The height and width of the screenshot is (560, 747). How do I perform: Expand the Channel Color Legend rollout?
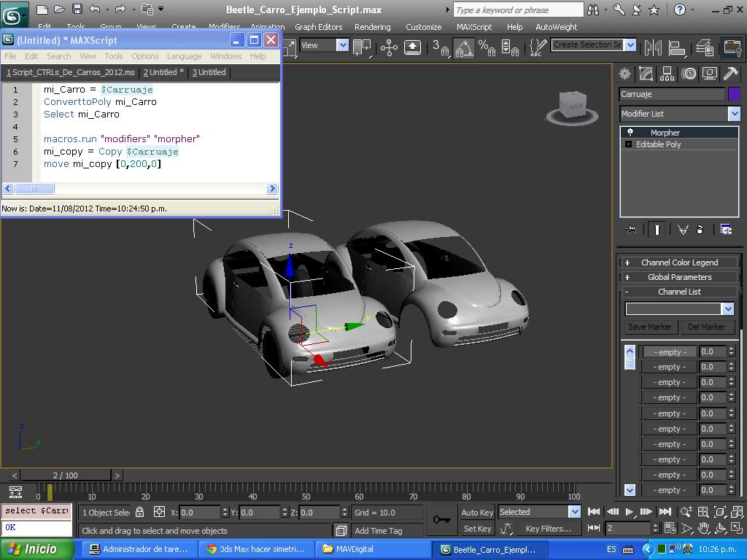click(x=679, y=262)
